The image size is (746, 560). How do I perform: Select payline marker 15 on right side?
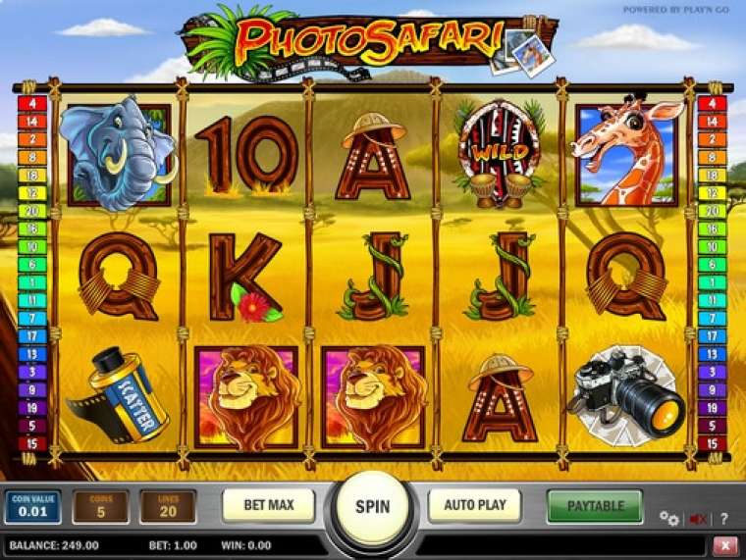tap(712, 444)
